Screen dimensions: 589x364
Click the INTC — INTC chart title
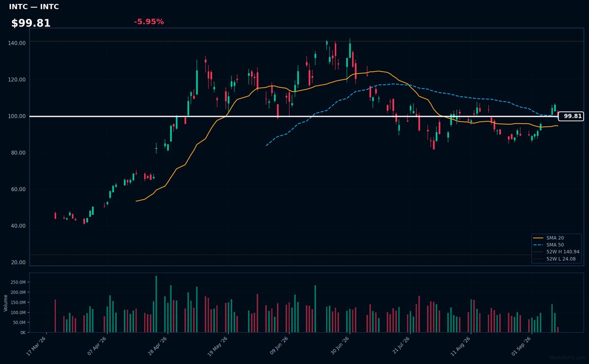(34, 7)
